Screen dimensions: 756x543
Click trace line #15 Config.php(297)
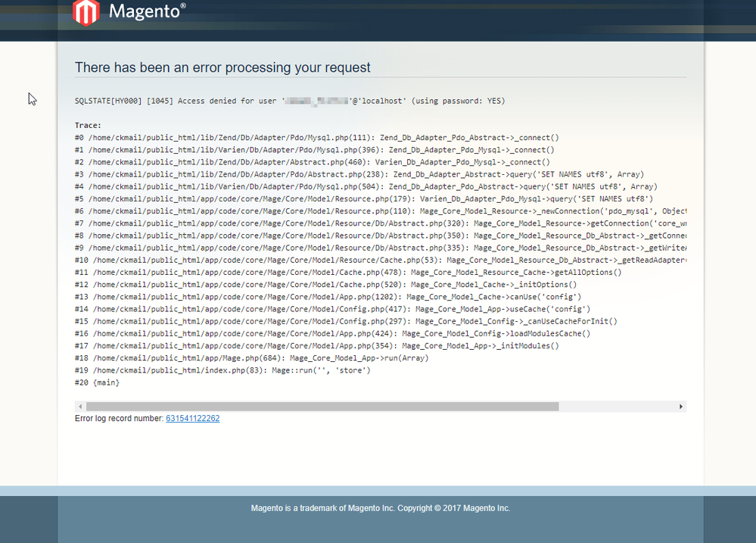point(346,321)
